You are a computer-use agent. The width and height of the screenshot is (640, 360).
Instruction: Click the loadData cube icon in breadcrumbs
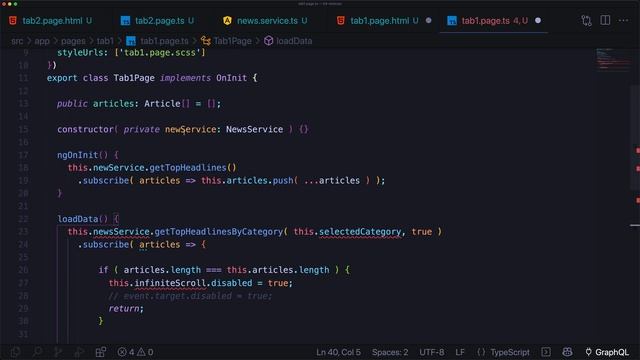click(268, 41)
